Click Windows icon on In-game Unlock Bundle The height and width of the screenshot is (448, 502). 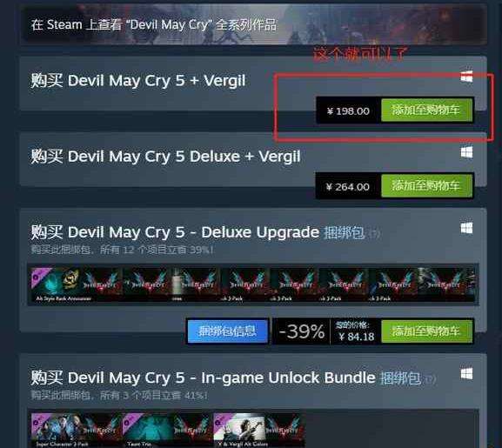[466, 373]
